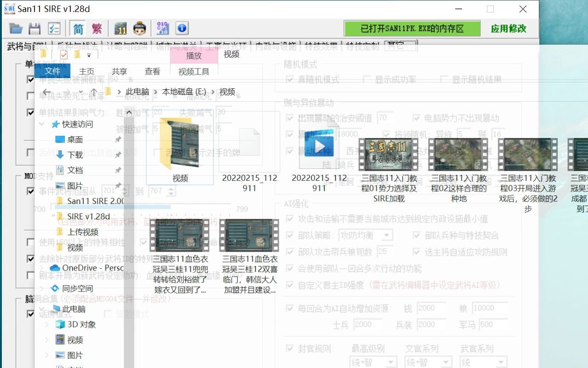The width and height of the screenshot is (588, 368).
Task: Open 部队策略 攻防均衡 dropdown
Action: click(365, 236)
